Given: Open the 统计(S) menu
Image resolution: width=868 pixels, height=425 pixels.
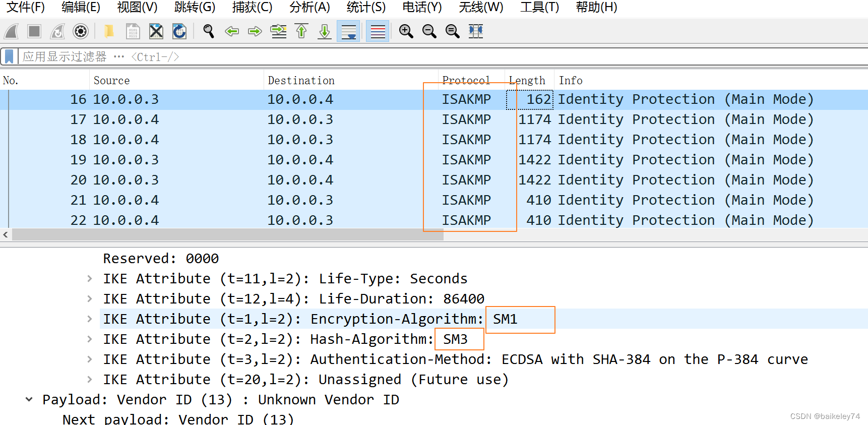Looking at the screenshot, I should click(x=366, y=8).
